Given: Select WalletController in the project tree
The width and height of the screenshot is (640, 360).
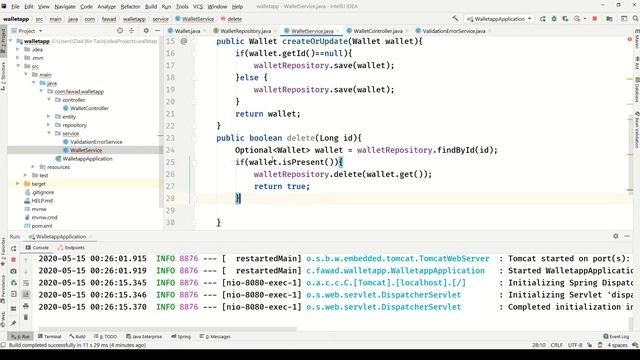Looking at the screenshot, I should (89, 108).
